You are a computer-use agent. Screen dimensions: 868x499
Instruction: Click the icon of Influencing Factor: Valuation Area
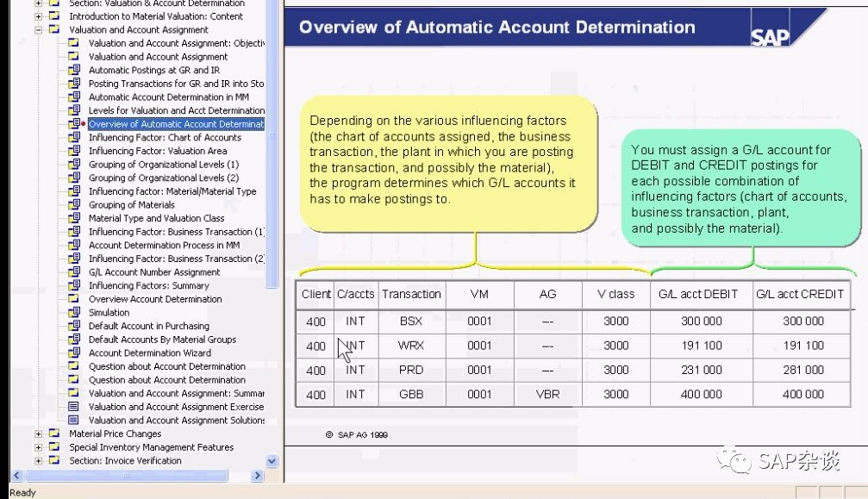pos(73,151)
